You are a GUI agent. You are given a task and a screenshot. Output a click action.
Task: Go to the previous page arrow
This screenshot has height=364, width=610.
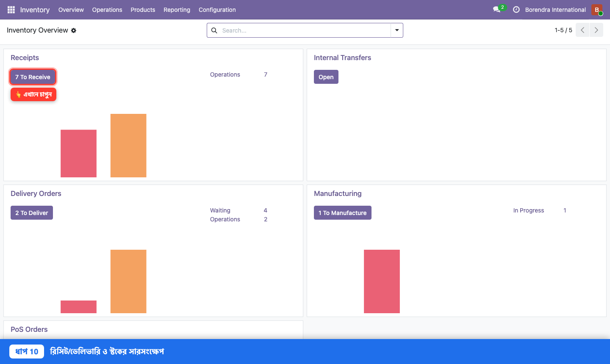(582, 30)
